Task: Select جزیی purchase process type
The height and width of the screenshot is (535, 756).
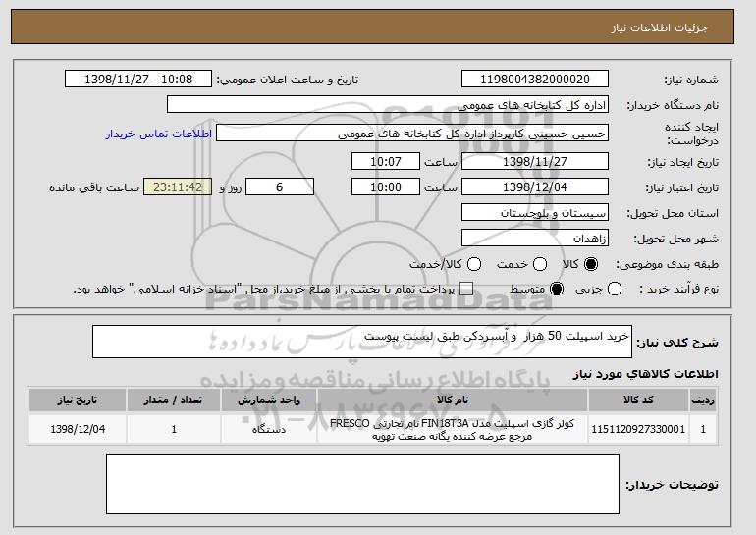Action: click(x=616, y=290)
